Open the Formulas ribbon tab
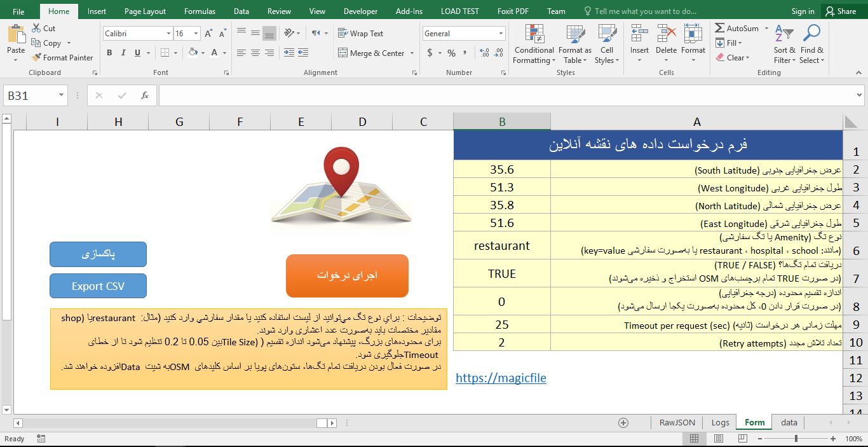Image resolution: width=868 pixels, height=447 pixels. click(200, 11)
